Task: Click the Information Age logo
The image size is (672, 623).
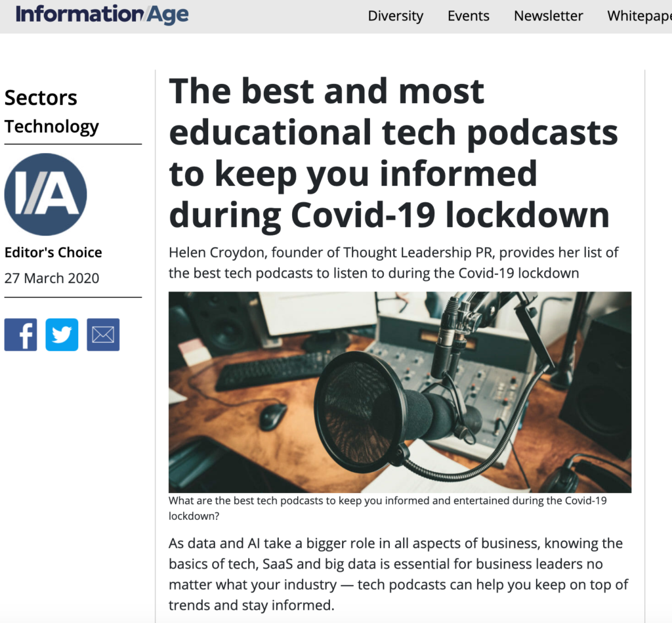Action: (102, 14)
